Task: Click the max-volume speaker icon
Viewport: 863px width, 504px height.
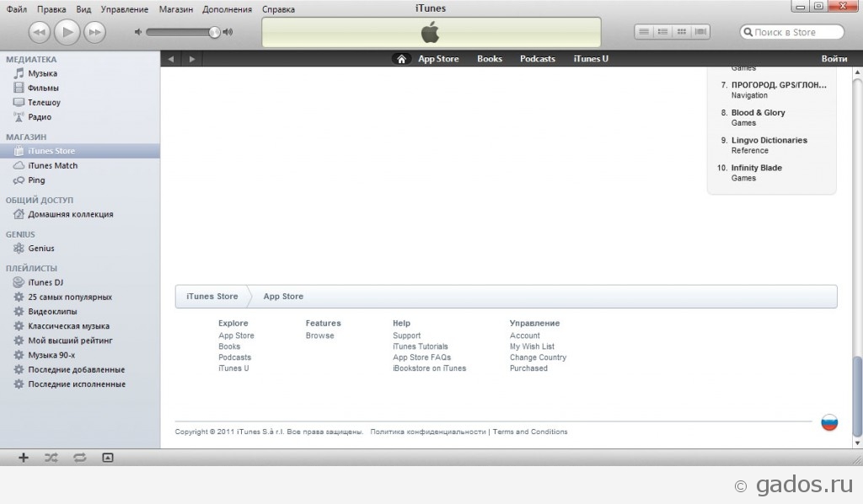Action: [x=228, y=33]
